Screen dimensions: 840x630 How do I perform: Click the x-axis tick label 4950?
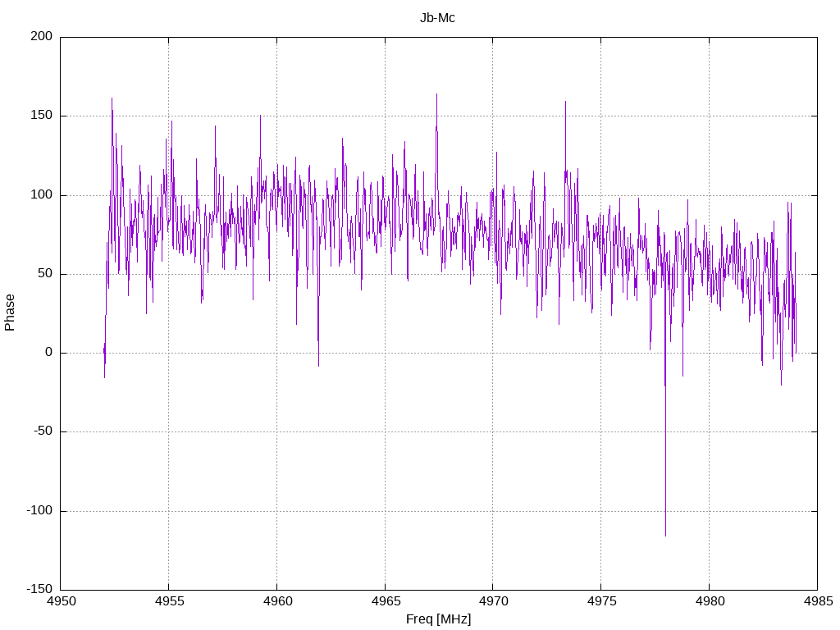click(61, 601)
